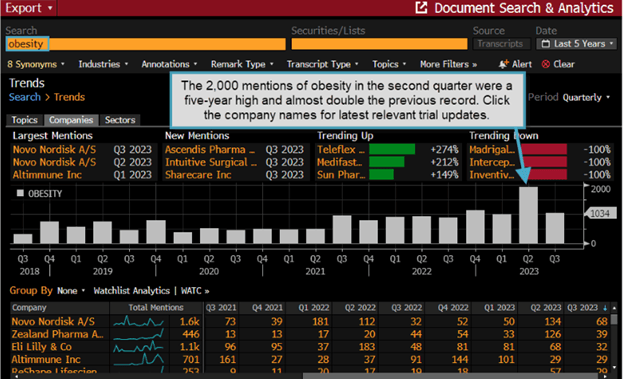Click the Securities/Lists input field
The height and width of the screenshot is (379, 624).
379,44
